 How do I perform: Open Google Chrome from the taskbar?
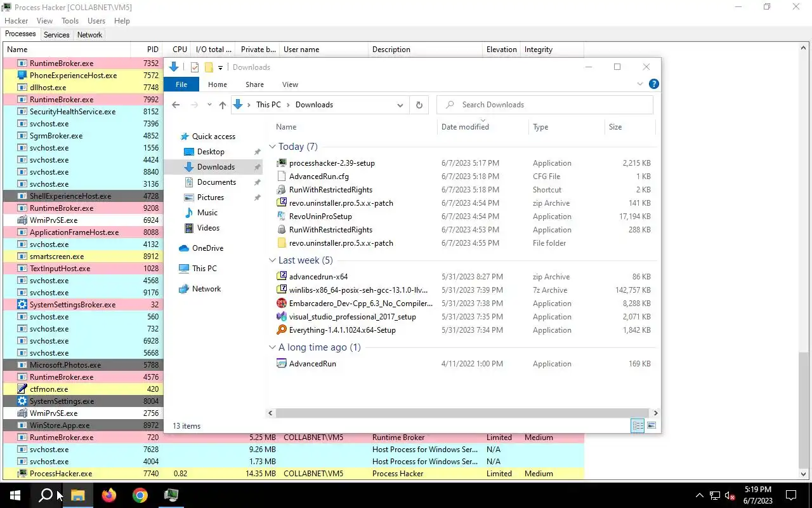pos(140,495)
